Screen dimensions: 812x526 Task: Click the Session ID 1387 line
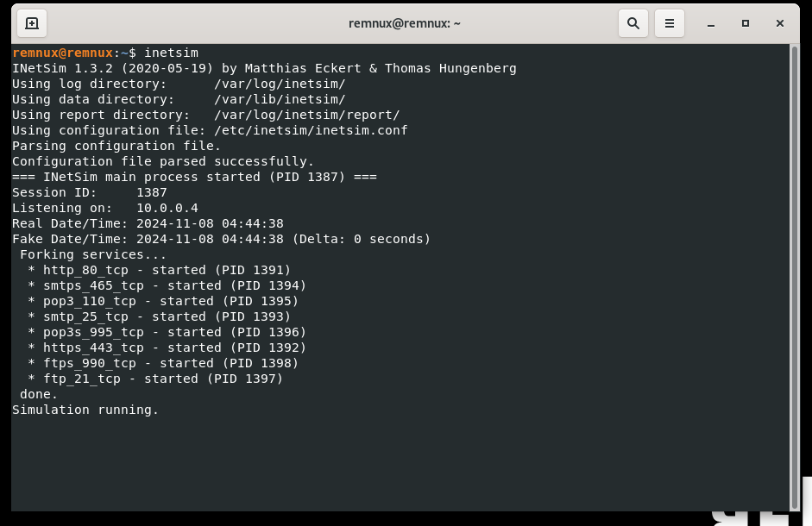click(x=89, y=192)
